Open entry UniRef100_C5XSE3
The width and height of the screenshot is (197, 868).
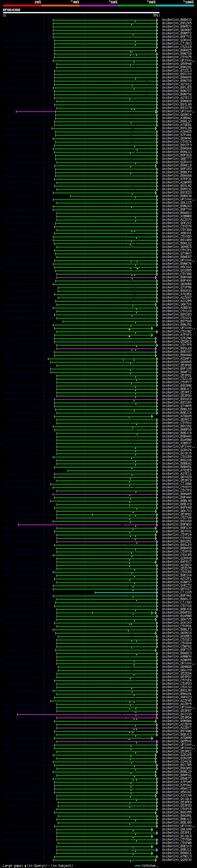click(x=177, y=640)
